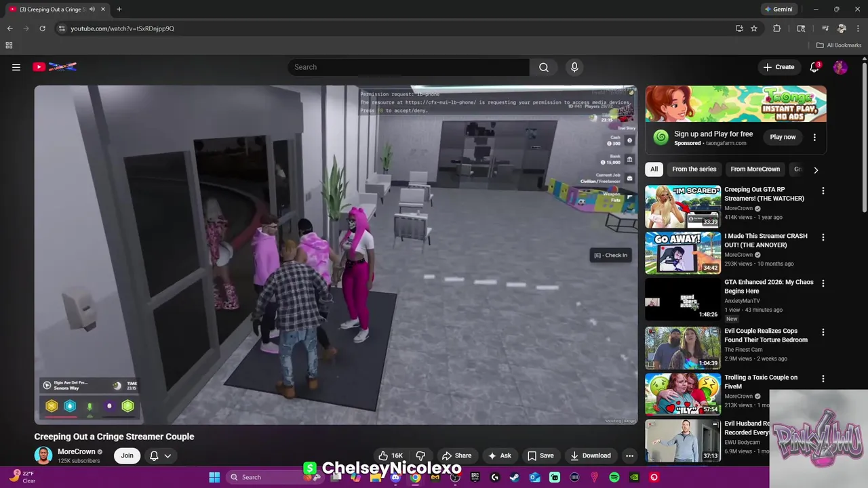Click Play now on the sponsored ad
The width and height of the screenshot is (868, 488).
coord(783,137)
